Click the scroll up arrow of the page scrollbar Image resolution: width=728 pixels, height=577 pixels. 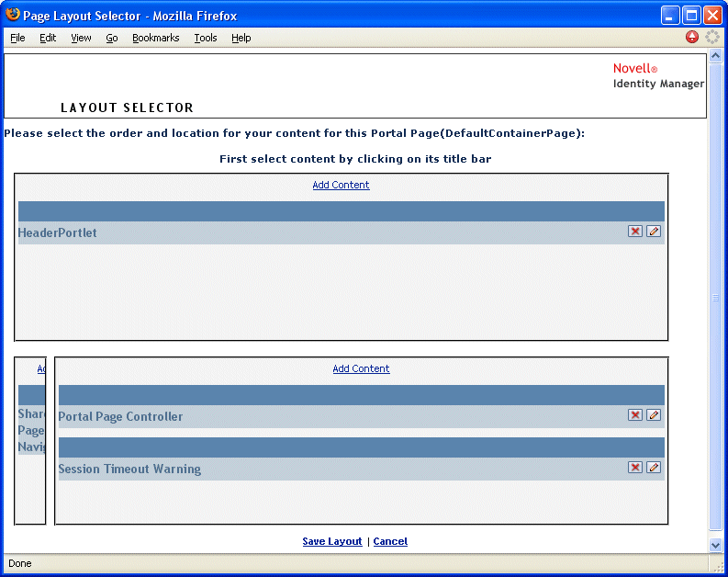point(715,56)
